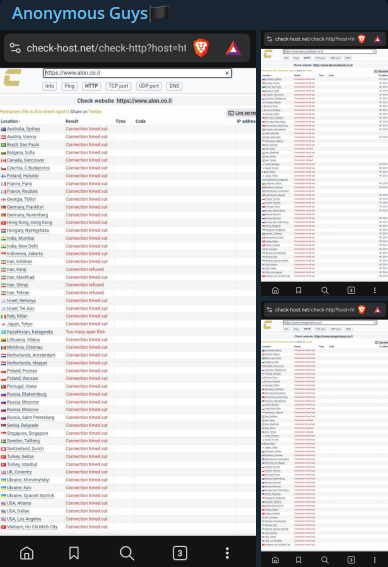Click Brave Rewards icon in top-right screenshot
The image size is (388, 567).
pos(378,39)
